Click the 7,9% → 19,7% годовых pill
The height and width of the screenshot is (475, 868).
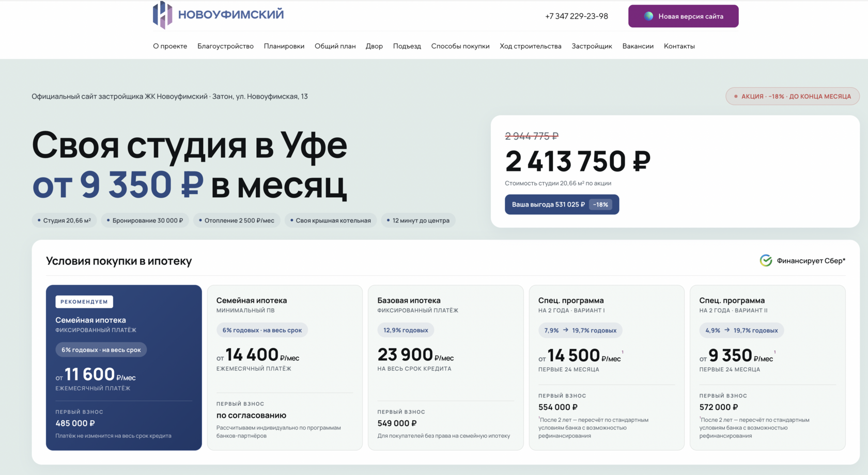point(580,330)
